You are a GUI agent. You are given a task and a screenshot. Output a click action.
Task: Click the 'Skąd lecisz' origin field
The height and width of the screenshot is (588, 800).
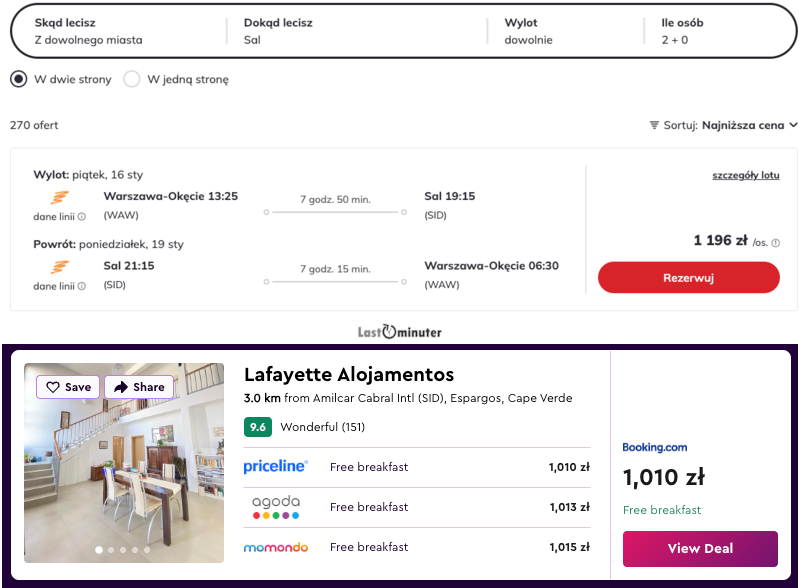point(120,31)
